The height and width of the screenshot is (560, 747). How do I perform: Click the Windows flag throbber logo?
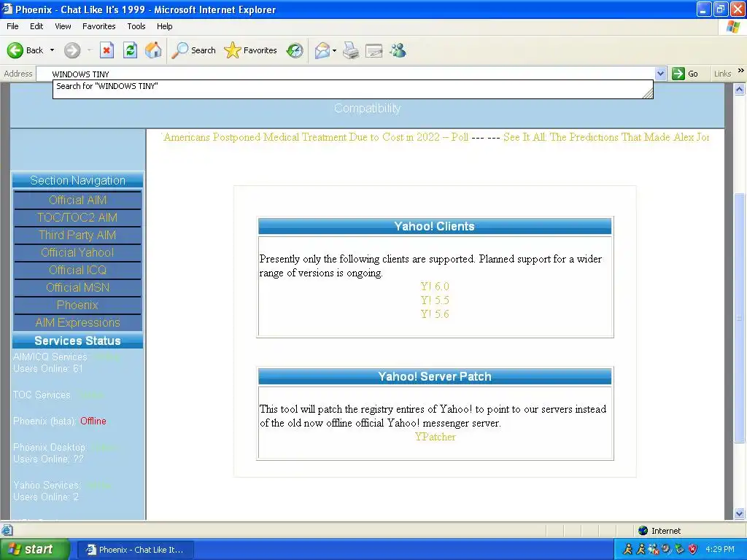[732, 26]
